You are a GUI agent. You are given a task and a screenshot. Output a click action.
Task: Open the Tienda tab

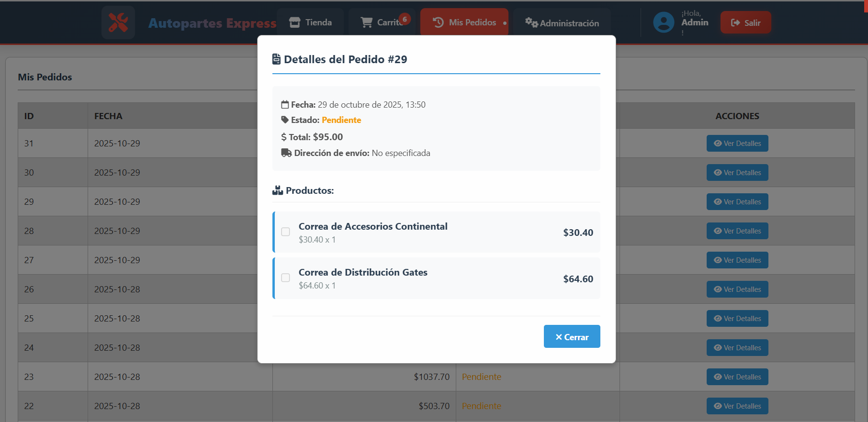310,22
